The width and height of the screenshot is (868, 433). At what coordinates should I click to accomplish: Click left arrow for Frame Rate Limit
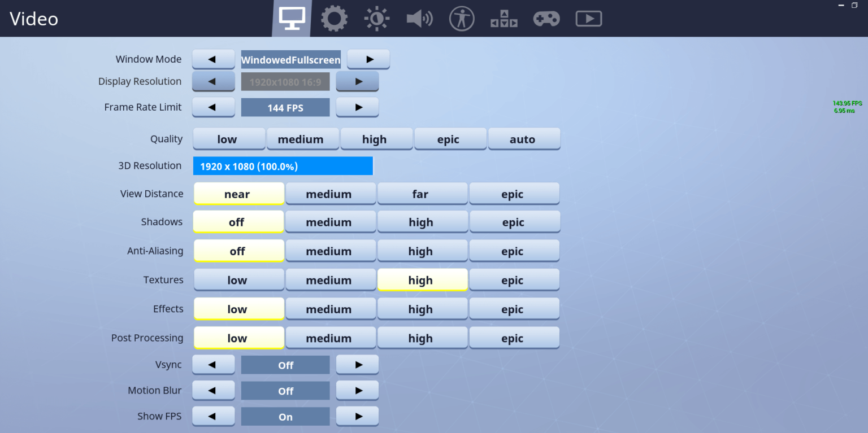click(x=213, y=107)
